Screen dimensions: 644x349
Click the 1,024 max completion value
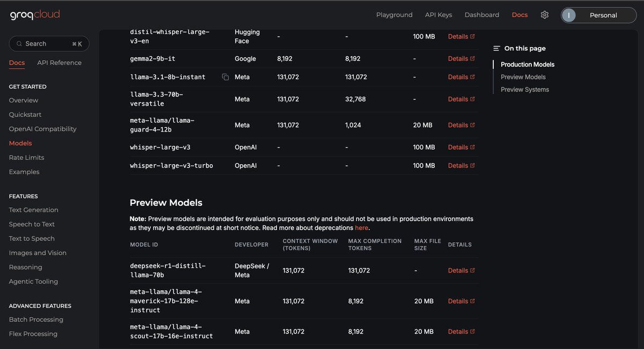click(x=353, y=125)
